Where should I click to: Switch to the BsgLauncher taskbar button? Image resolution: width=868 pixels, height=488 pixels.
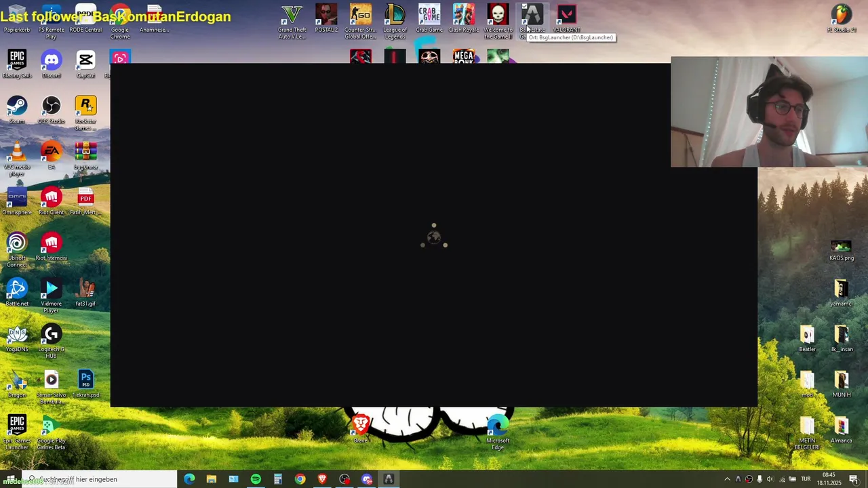[x=389, y=479]
